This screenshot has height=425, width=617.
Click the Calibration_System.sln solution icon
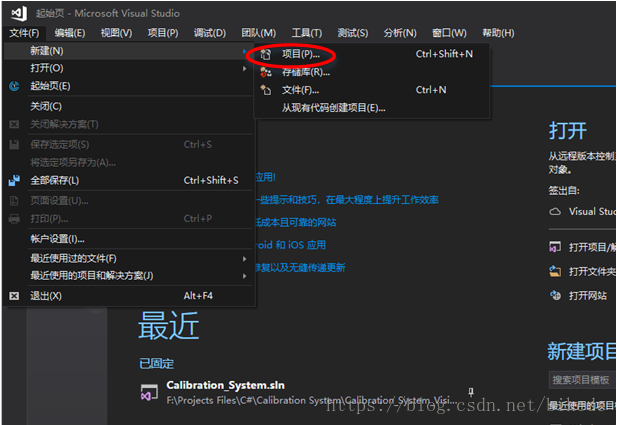coord(149,393)
